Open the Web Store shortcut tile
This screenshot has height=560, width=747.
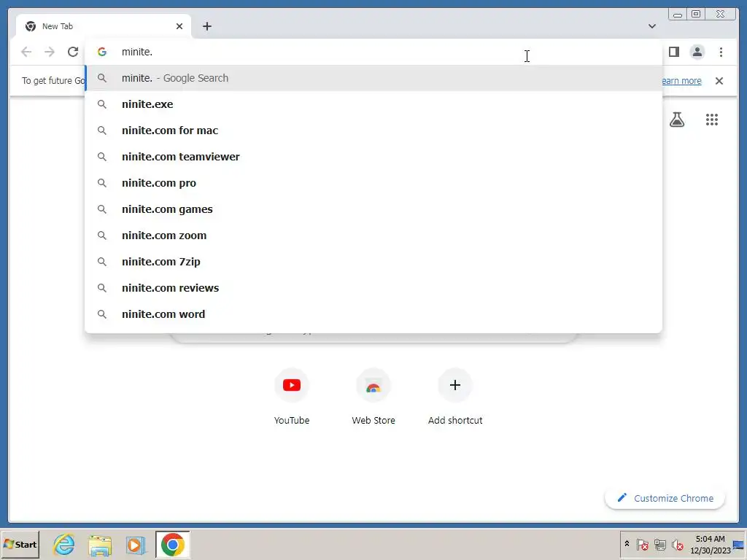(373, 397)
